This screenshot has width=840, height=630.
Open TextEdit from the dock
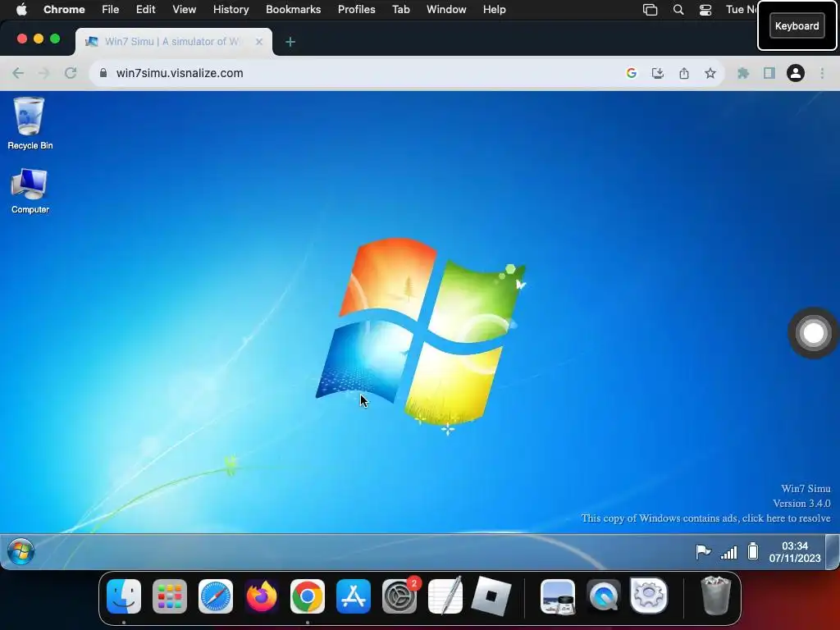pos(445,596)
